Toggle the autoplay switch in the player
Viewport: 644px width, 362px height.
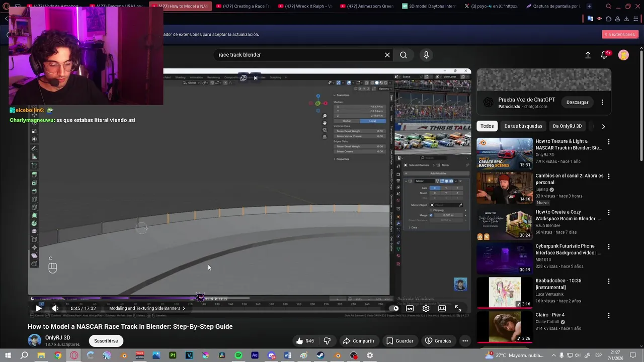pyautogui.click(x=394, y=308)
